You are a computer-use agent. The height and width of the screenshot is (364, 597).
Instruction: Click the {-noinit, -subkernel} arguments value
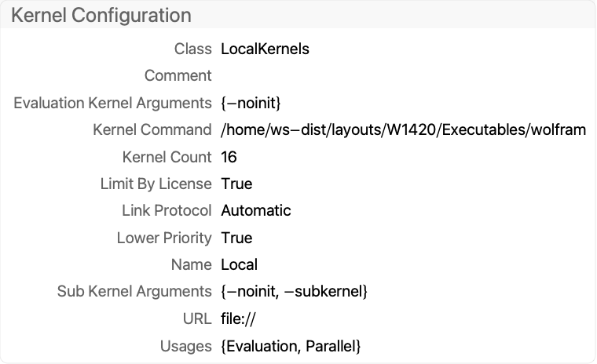295,292
